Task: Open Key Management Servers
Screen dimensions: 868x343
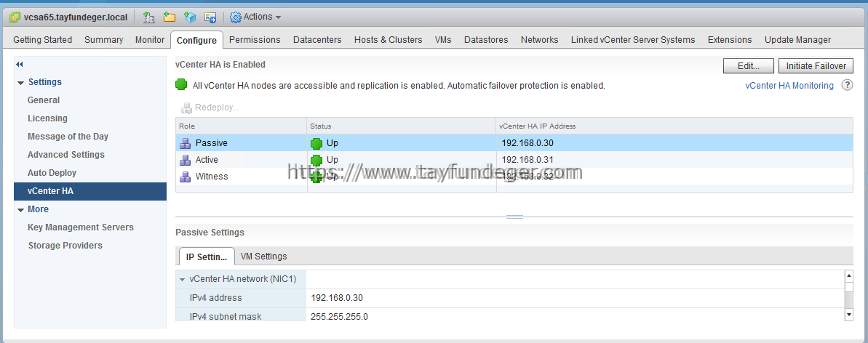Action: [x=81, y=227]
